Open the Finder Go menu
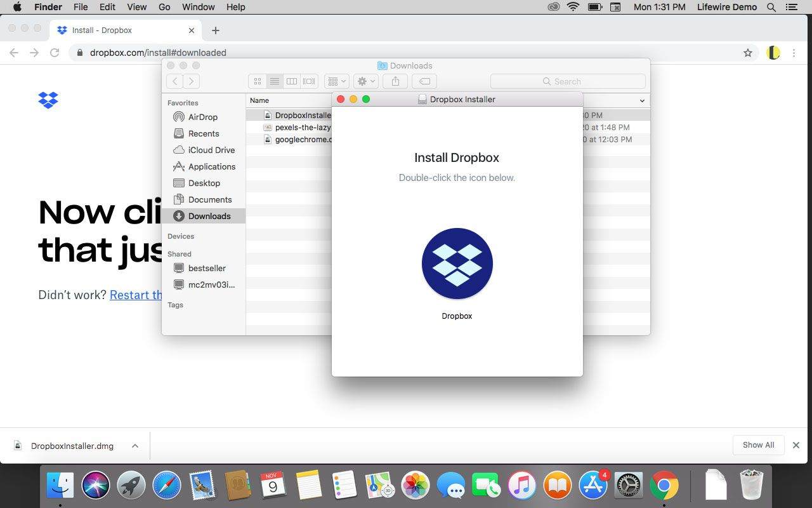Viewport: 812px width, 508px height. [164, 7]
